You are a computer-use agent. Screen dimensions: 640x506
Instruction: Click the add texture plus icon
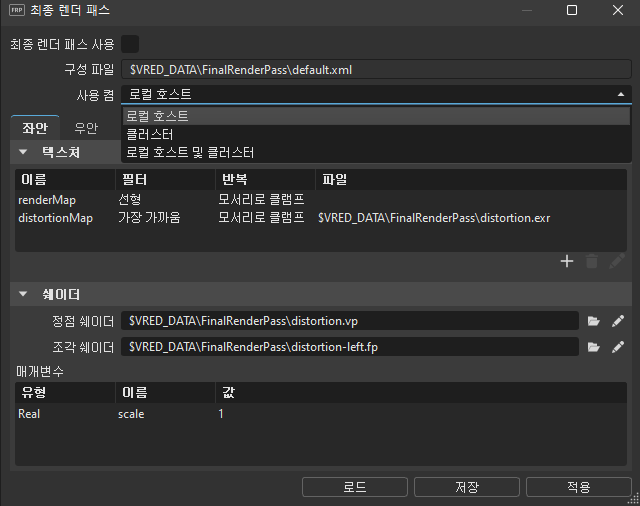567,261
